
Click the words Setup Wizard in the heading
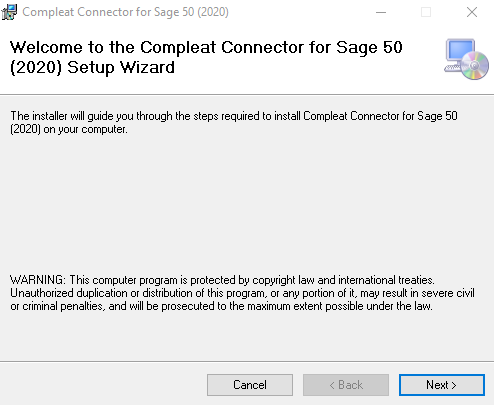[121, 67]
